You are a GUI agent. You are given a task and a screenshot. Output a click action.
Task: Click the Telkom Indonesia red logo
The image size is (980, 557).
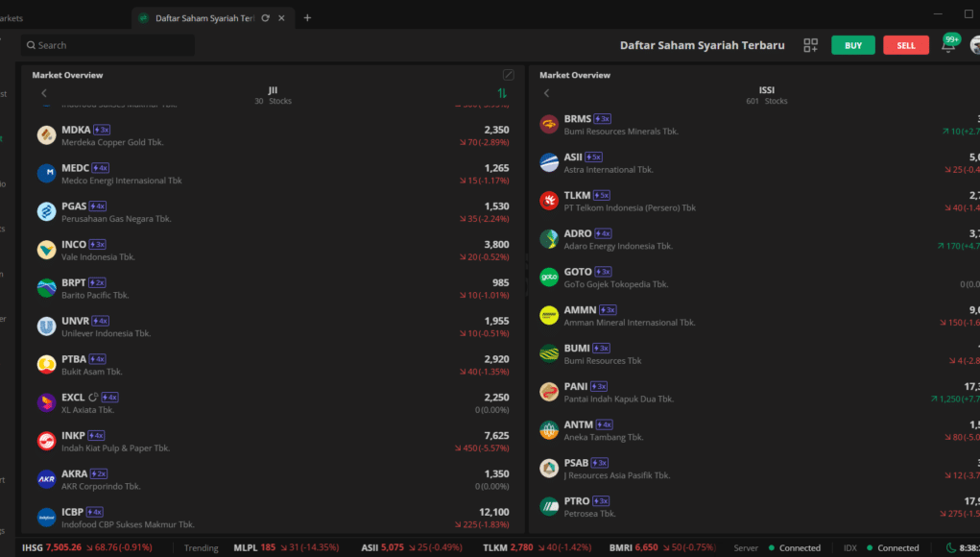pyautogui.click(x=548, y=201)
